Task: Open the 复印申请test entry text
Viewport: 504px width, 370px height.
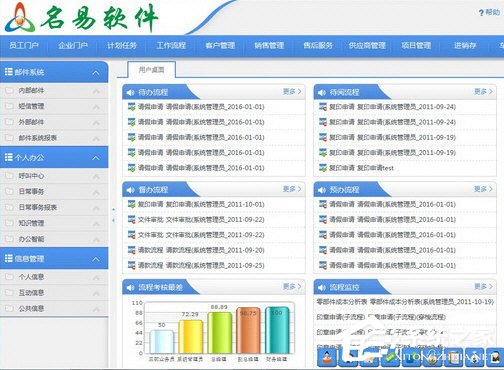Action: [x=361, y=168]
